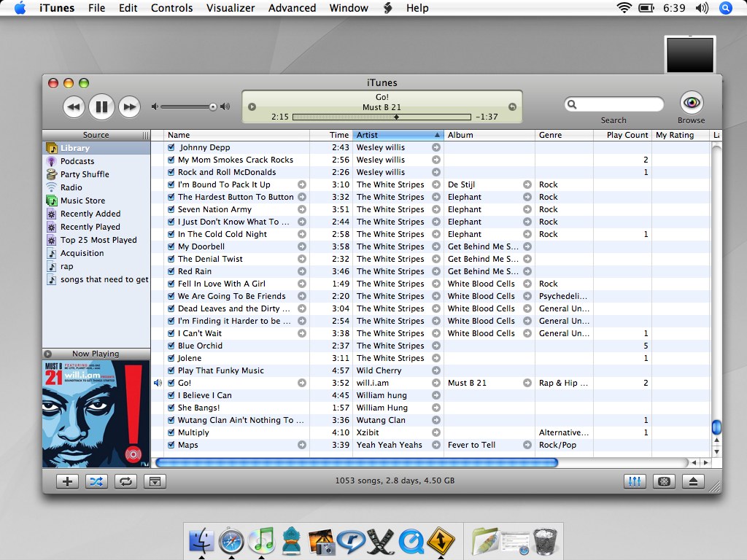The image size is (747, 560).
Task: Open the 'songs that need to get' playlist
Action: (x=97, y=279)
